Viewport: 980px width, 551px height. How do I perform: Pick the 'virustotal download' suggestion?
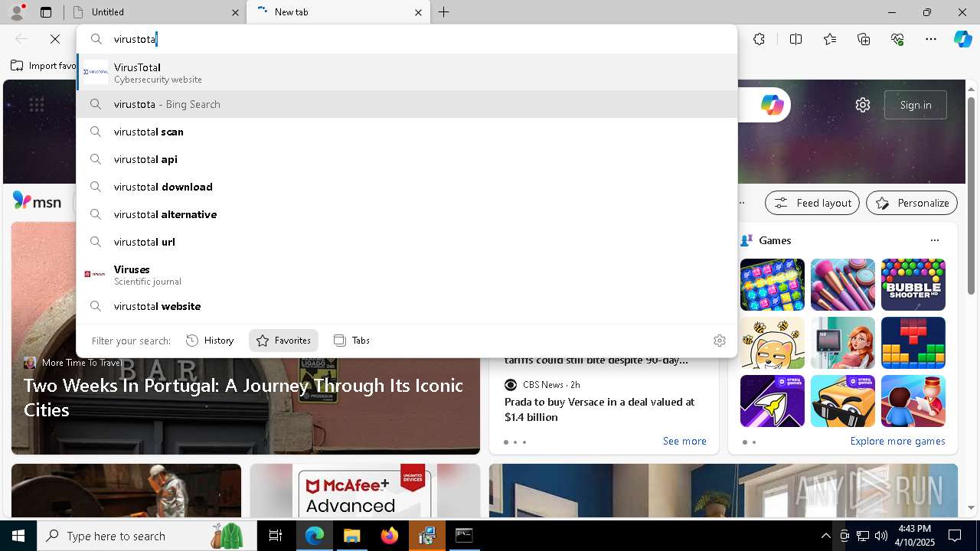[407, 187]
